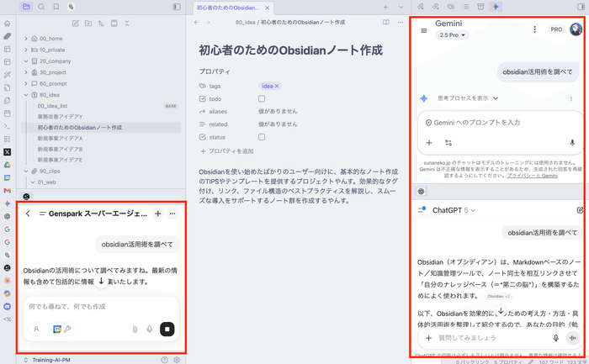Screen dimensions: 589x364
Task: Create a new folder icon
Action: click(x=88, y=24)
